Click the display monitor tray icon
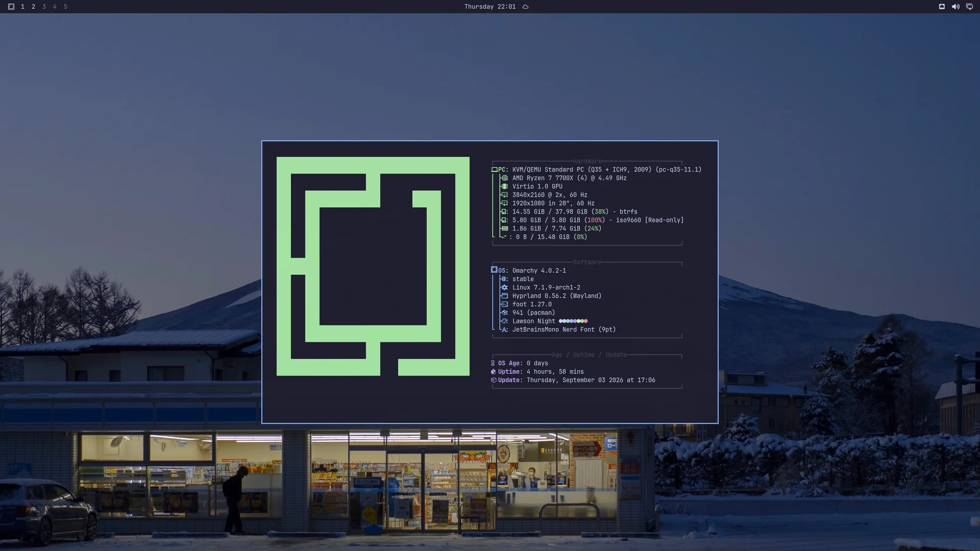The height and width of the screenshot is (551, 980). coord(969,7)
